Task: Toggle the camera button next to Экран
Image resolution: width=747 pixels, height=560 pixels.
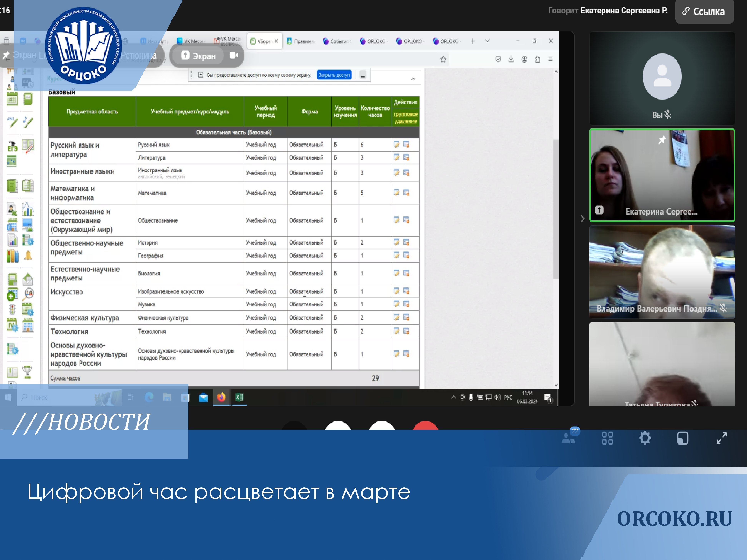Action: [234, 55]
